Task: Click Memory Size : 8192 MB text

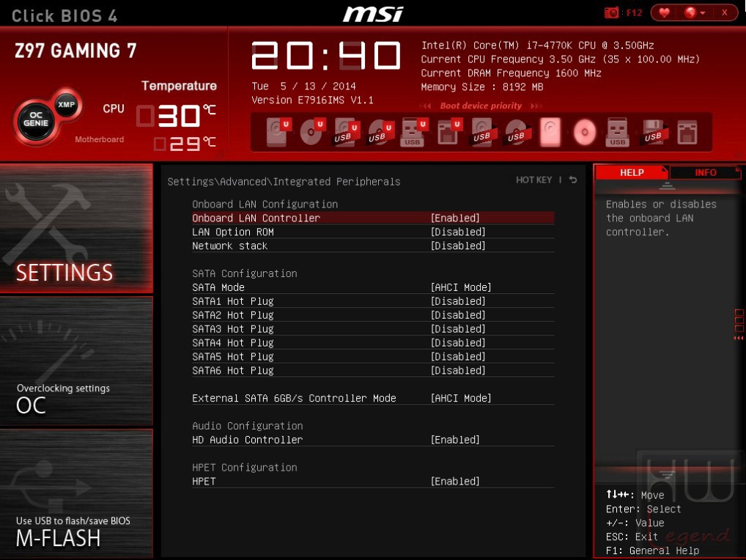Action: click(482, 87)
